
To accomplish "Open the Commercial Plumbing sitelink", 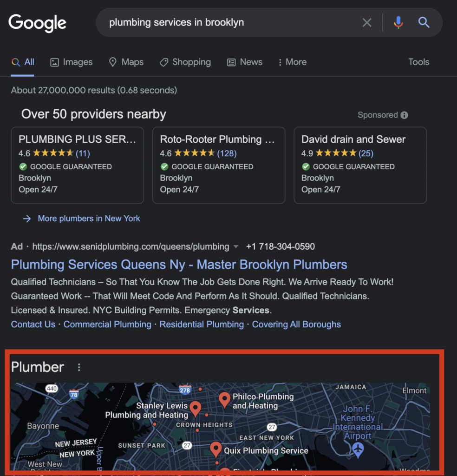I will click(107, 324).
